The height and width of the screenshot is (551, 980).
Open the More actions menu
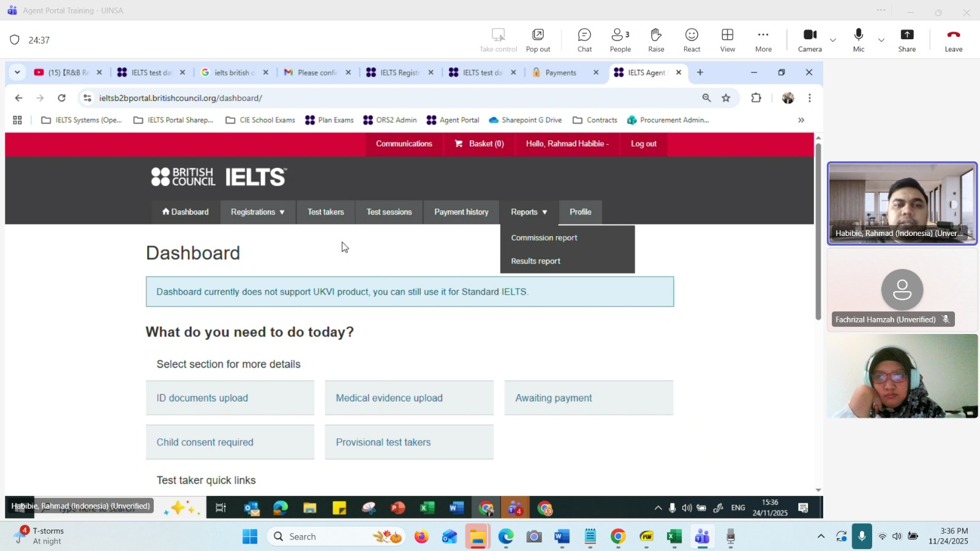(x=763, y=40)
